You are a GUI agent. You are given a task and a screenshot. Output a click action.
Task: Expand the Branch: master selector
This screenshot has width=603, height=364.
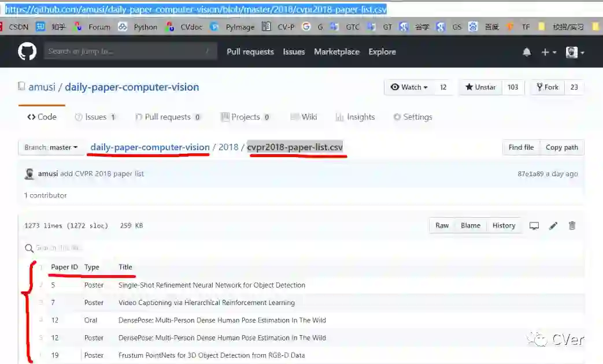[x=51, y=147]
